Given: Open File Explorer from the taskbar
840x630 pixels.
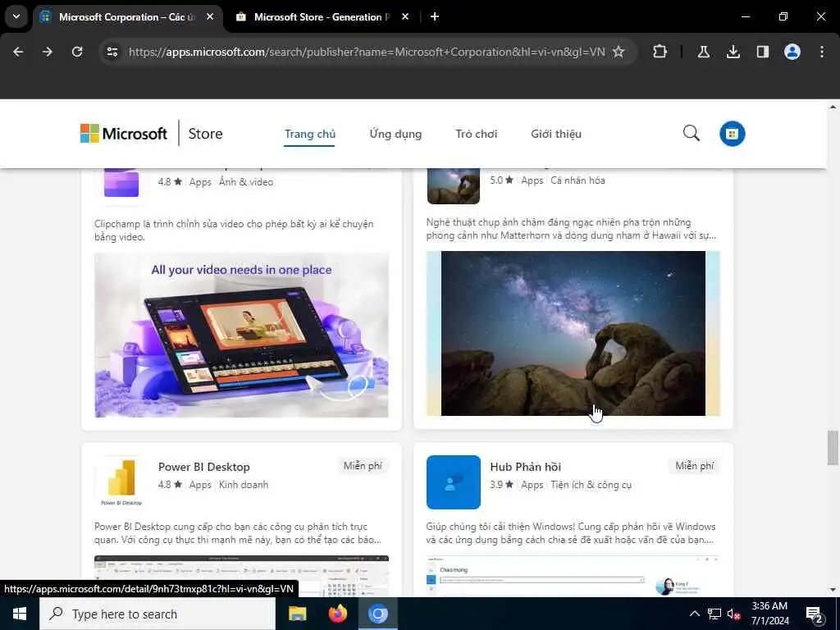Looking at the screenshot, I should point(297,614).
